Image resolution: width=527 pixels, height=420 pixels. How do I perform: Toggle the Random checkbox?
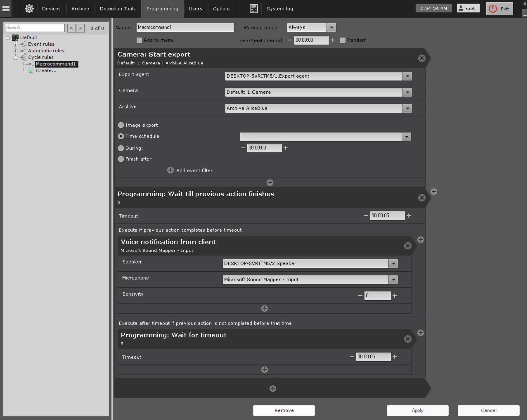pyautogui.click(x=343, y=40)
